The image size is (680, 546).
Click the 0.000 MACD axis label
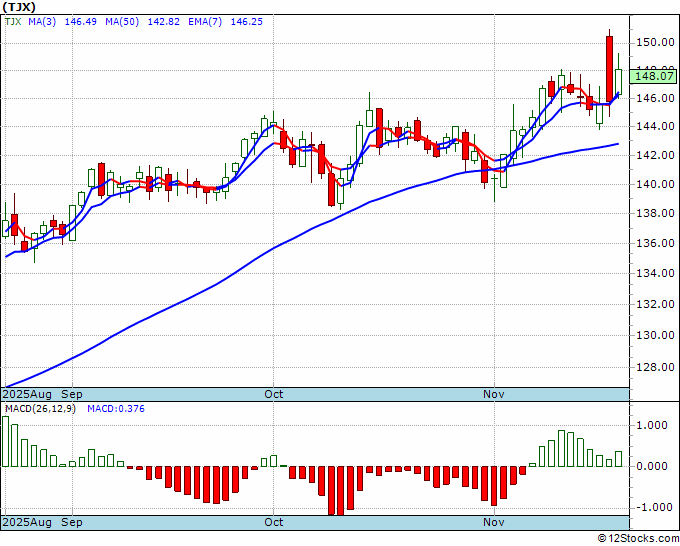pos(652,466)
